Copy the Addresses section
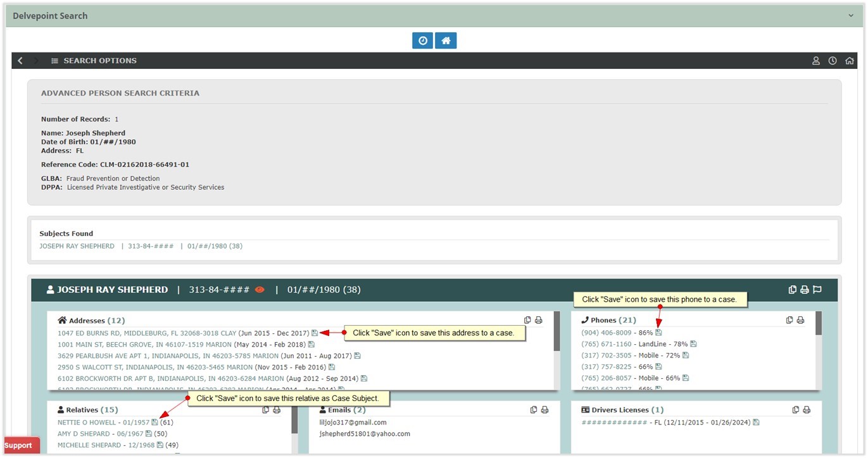 (527, 320)
